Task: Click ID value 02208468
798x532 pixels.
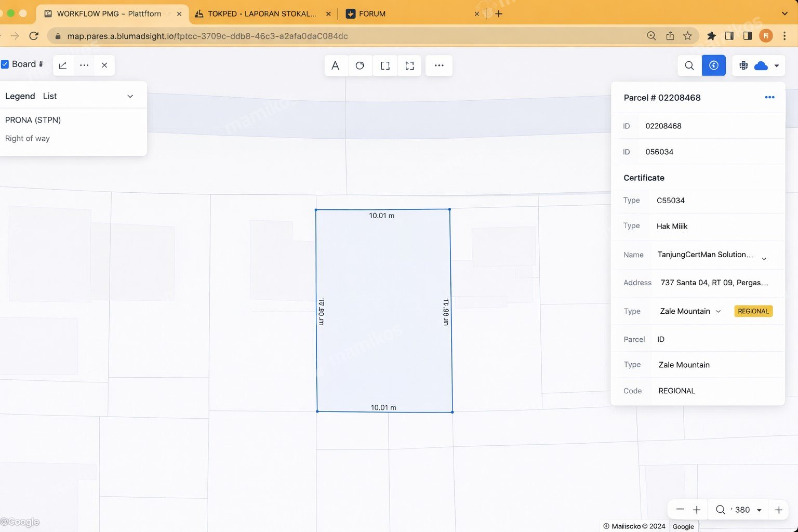Action: tap(663, 126)
